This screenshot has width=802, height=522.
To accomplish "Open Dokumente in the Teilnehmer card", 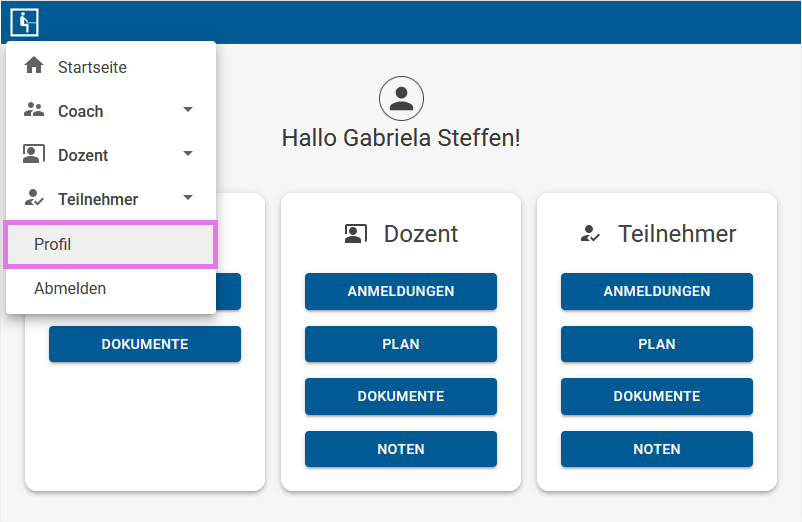I will coord(657,396).
